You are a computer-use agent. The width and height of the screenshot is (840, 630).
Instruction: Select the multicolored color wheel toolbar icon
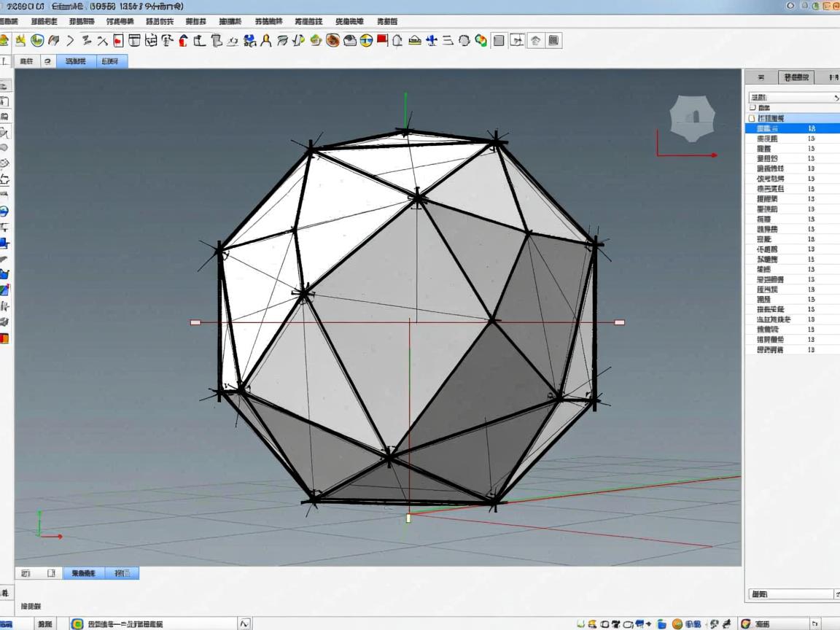pyautogui.click(x=481, y=41)
